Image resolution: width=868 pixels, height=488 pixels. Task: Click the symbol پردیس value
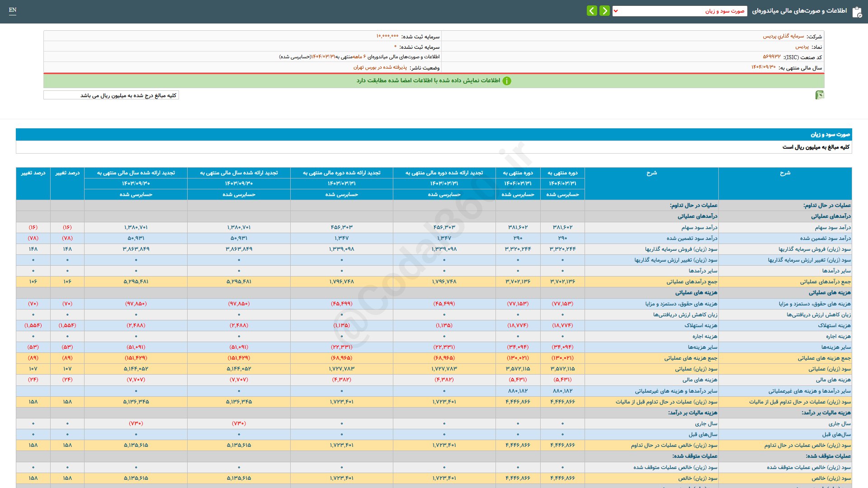pyautogui.click(x=802, y=47)
